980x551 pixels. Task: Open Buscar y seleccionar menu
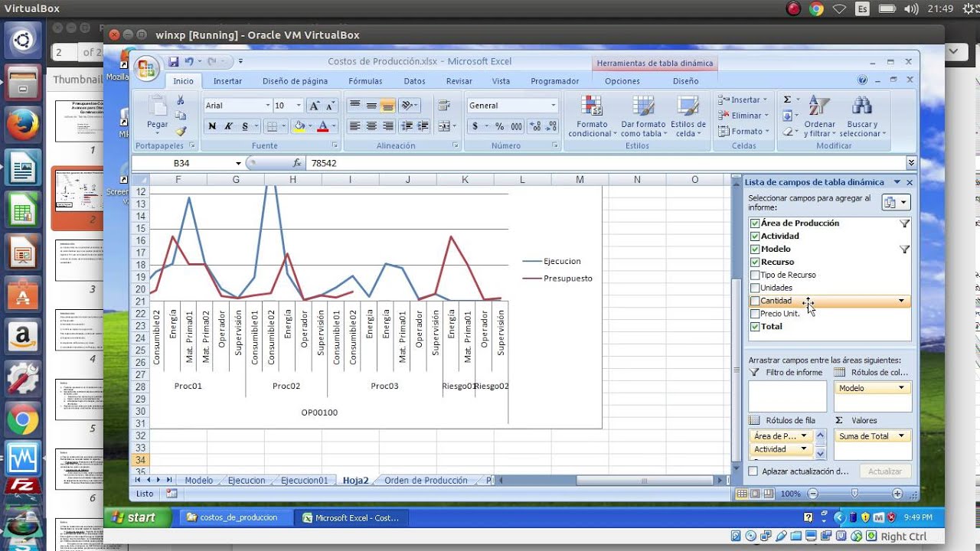click(x=863, y=116)
